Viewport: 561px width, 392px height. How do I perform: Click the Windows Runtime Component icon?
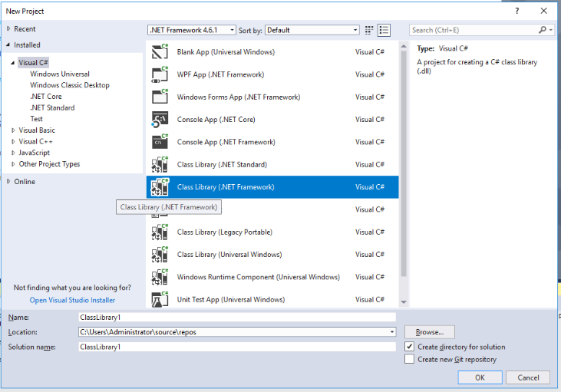coord(160,277)
